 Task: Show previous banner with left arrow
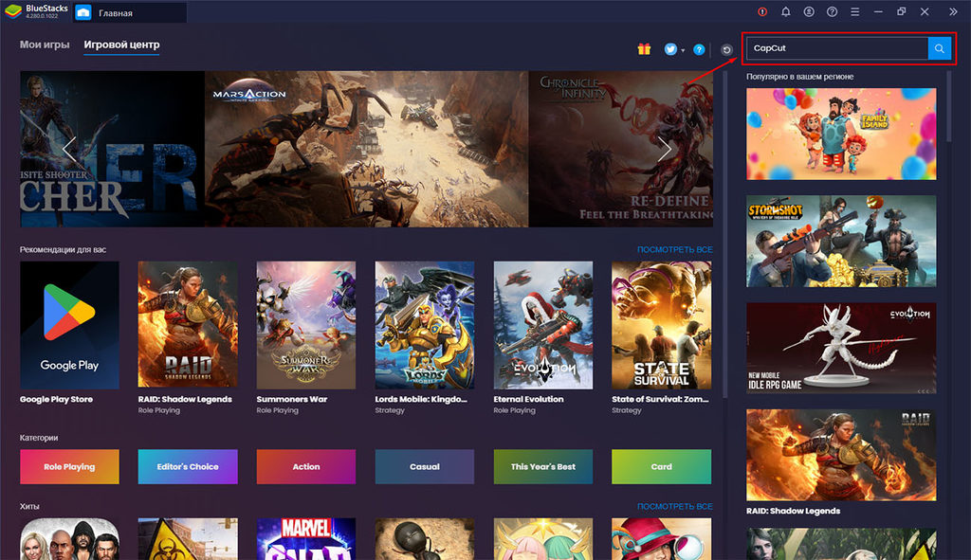click(69, 149)
